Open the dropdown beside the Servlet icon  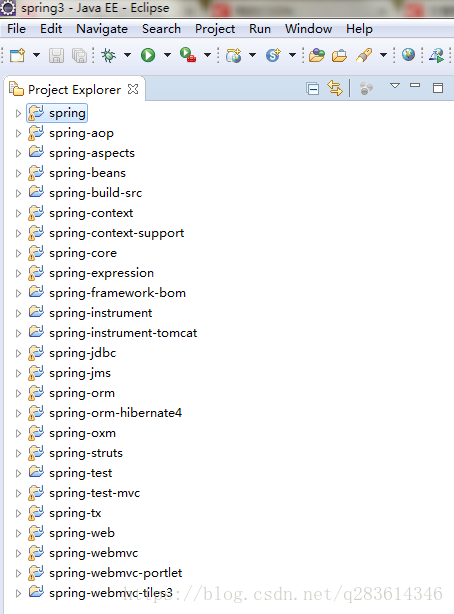tap(292, 55)
